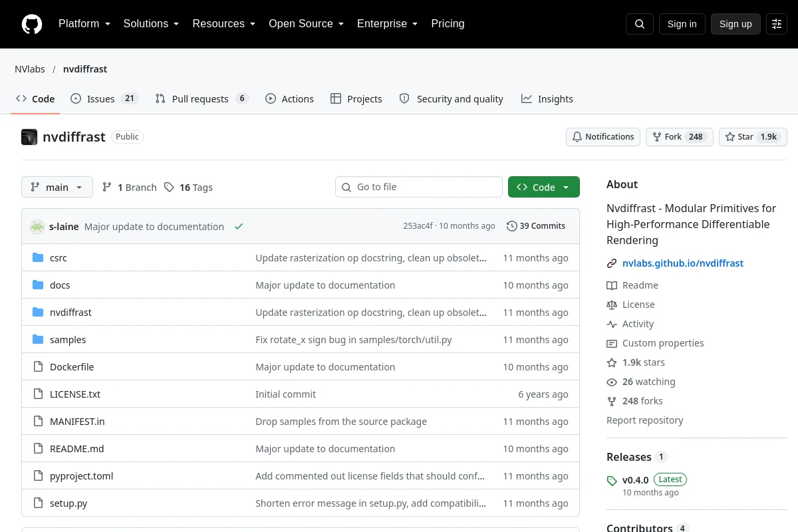This screenshot has height=532, width=798.
Task: Click the s-laine avatar icon
Action: click(x=37, y=226)
